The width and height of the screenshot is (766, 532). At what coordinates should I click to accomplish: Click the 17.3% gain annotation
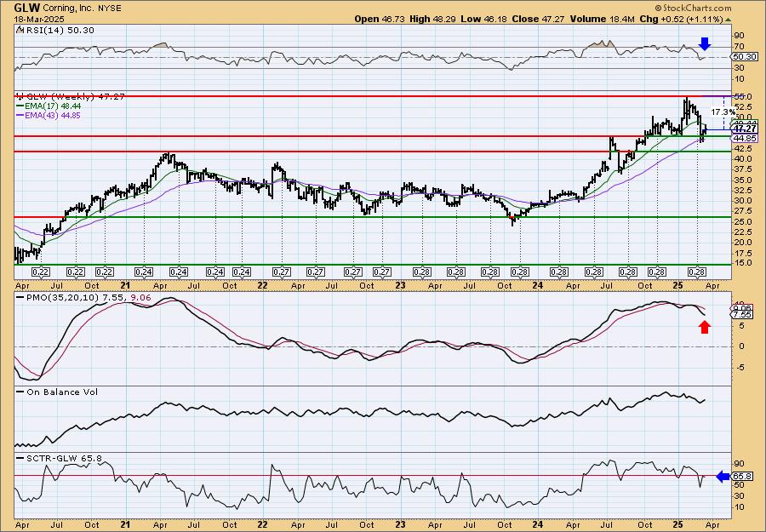point(723,112)
